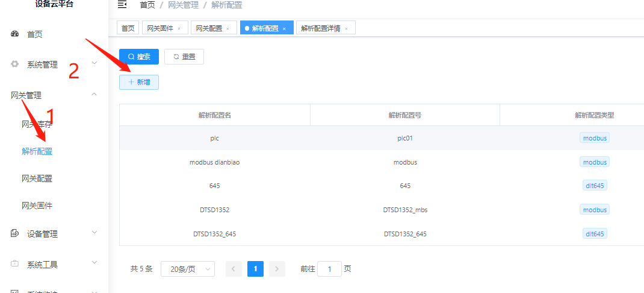Close the 解析配置详情 tab
This screenshot has height=293, width=644.
[x=346, y=28]
